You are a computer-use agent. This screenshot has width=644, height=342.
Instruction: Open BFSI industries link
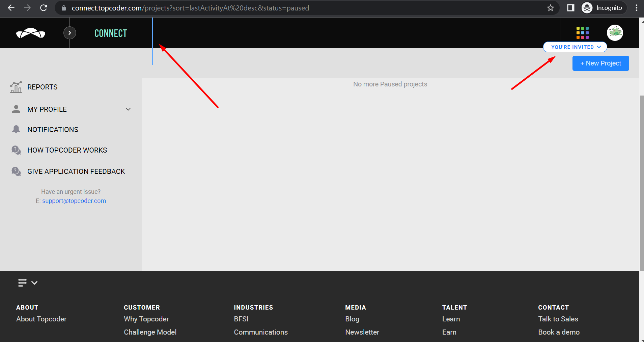241,319
